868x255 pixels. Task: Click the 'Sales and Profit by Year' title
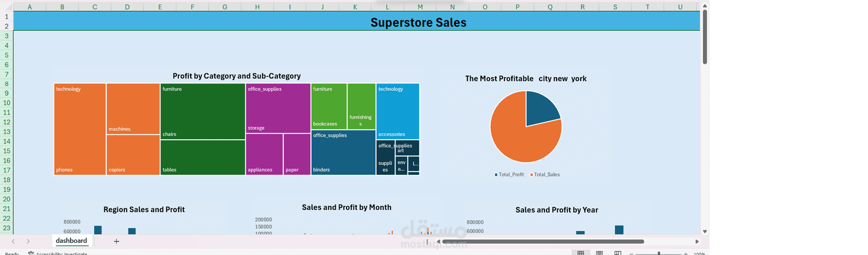point(557,210)
